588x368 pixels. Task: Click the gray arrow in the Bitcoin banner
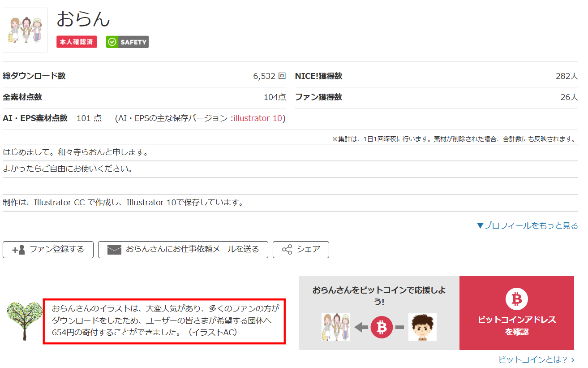click(361, 327)
